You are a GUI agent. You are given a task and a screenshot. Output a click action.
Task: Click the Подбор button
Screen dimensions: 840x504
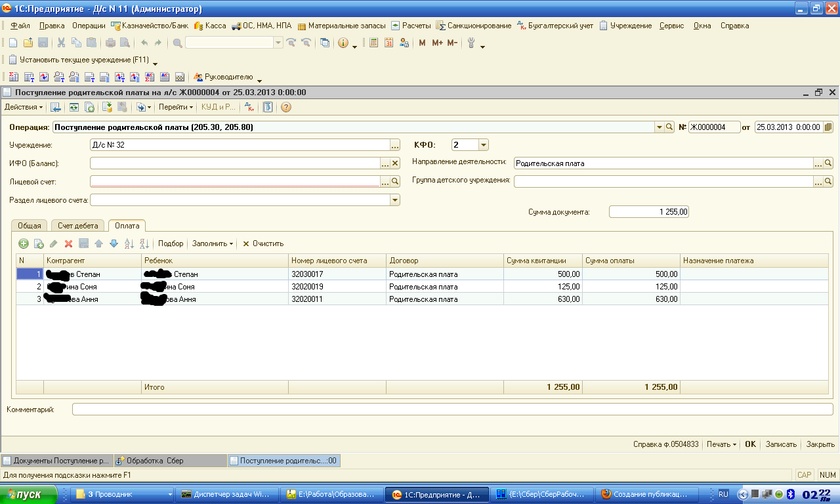coord(171,243)
